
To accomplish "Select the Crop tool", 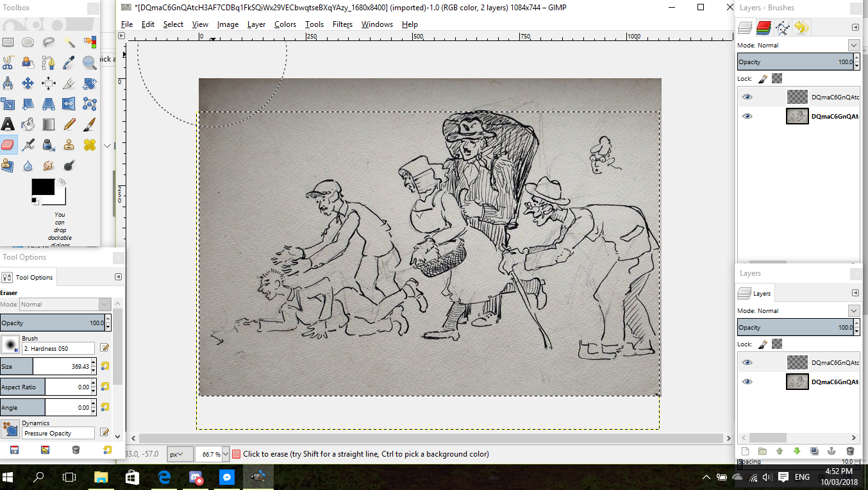I will [69, 83].
